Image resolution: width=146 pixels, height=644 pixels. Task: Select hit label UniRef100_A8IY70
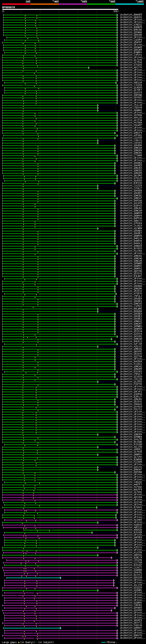(131, 67)
